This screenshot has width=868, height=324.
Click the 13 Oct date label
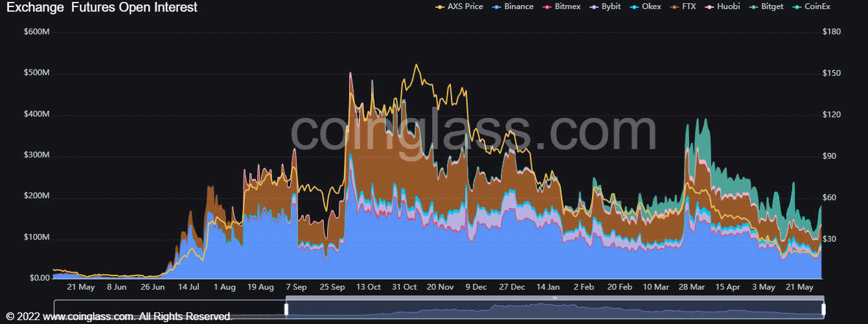point(369,286)
